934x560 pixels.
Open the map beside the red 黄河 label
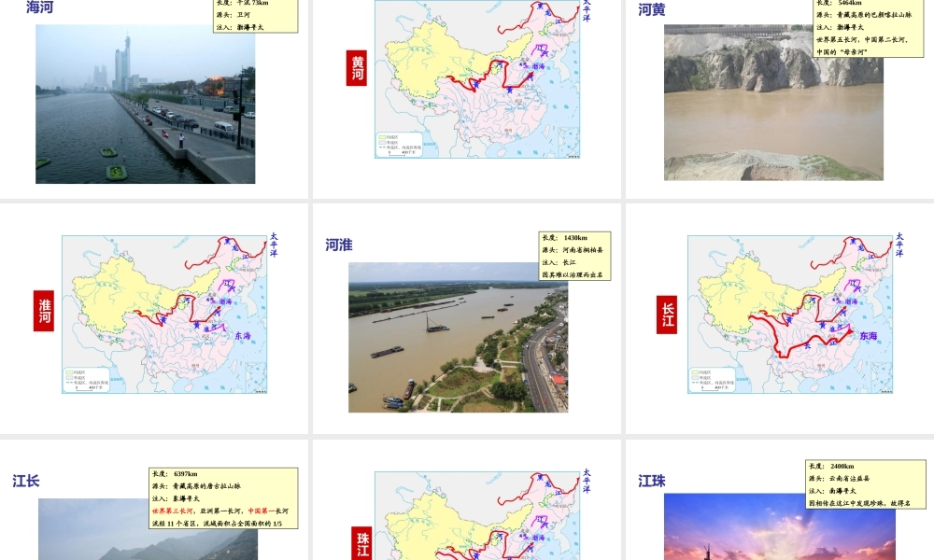[x=477, y=79]
